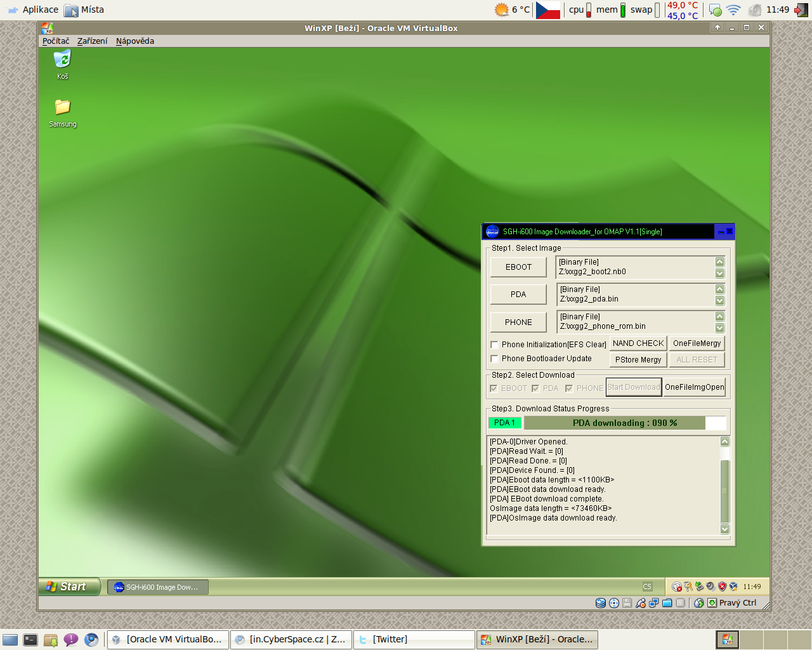Open the Zařízení menu
The height and width of the screenshot is (650, 812).
point(92,41)
